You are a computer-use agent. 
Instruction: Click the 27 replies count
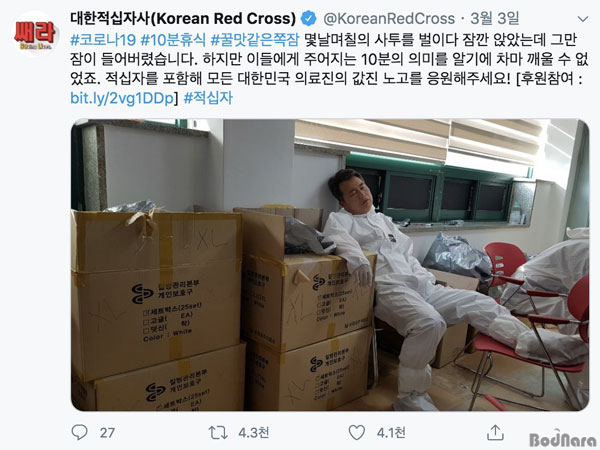click(x=107, y=433)
